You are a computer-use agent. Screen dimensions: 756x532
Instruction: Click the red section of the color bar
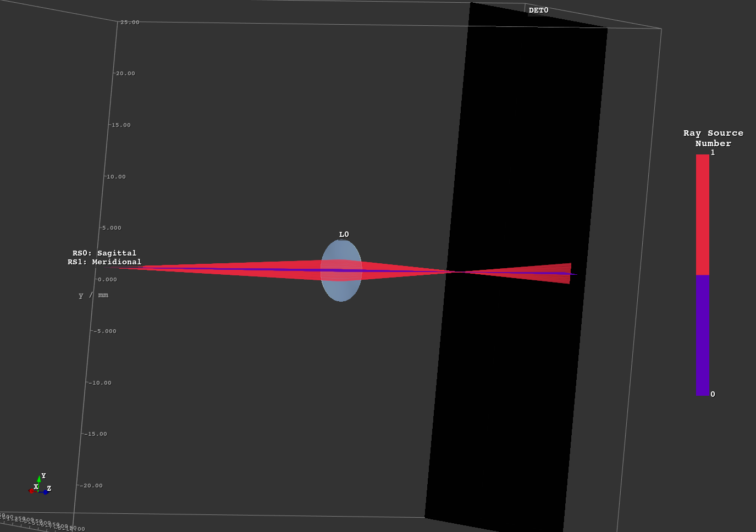point(702,214)
